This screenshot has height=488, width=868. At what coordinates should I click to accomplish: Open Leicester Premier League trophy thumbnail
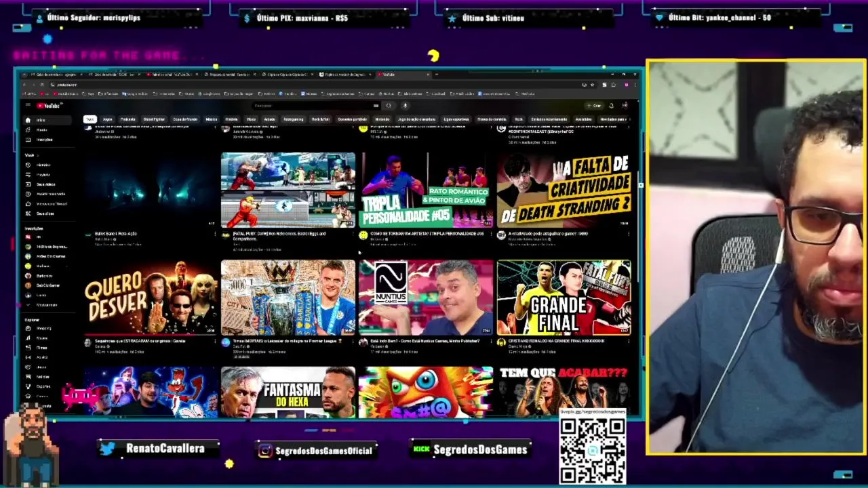(288, 298)
